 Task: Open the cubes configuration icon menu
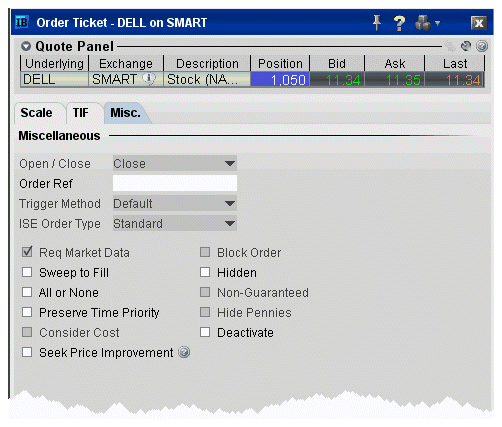click(x=423, y=23)
